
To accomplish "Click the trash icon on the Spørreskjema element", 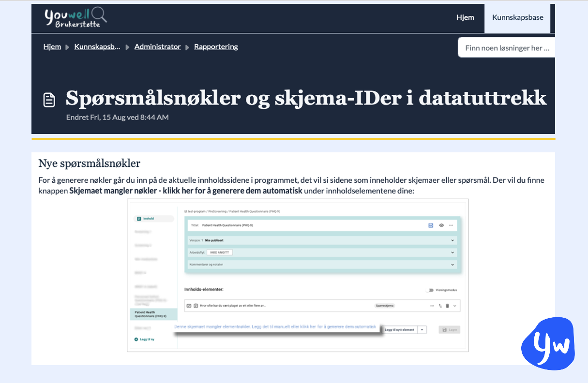I will coord(448,306).
